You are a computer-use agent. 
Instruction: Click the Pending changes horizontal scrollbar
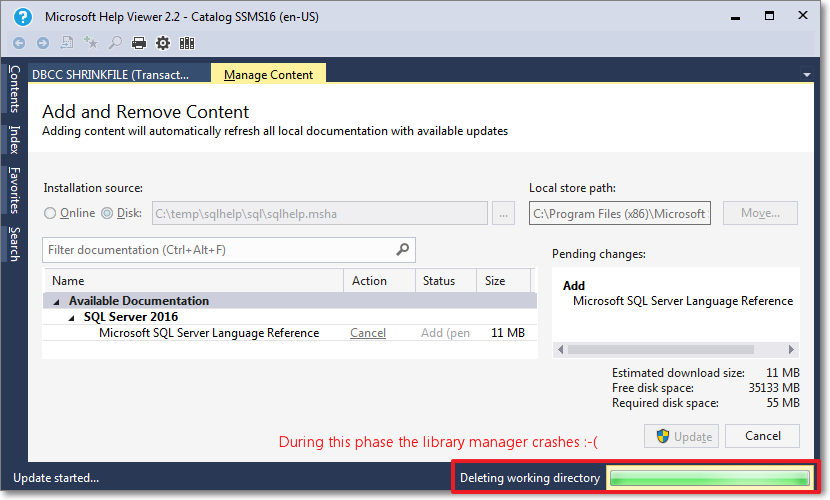[x=676, y=349]
